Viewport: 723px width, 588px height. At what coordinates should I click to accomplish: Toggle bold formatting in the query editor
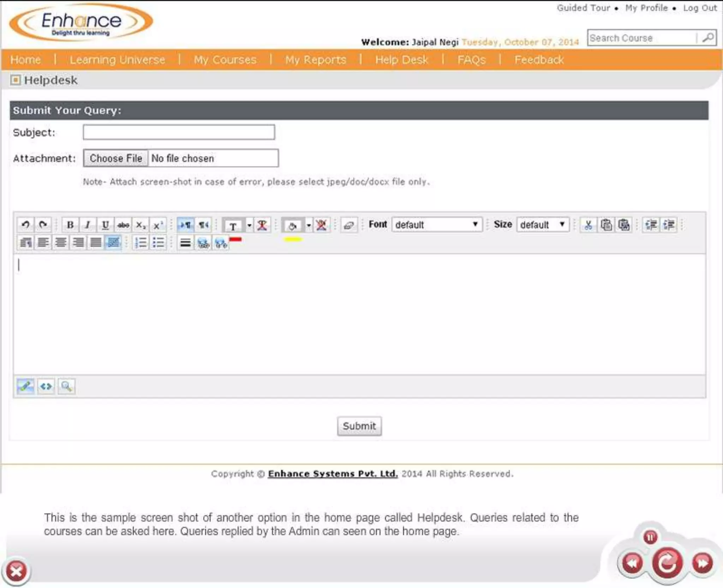click(x=70, y=224)
